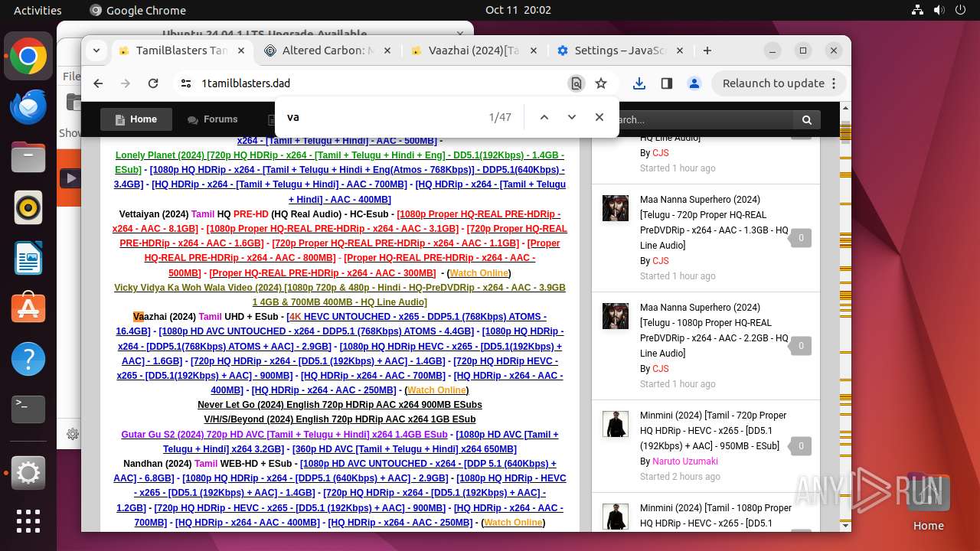
Task: Switch to Vaazhai (2024) tab
Action: point(473,51)
